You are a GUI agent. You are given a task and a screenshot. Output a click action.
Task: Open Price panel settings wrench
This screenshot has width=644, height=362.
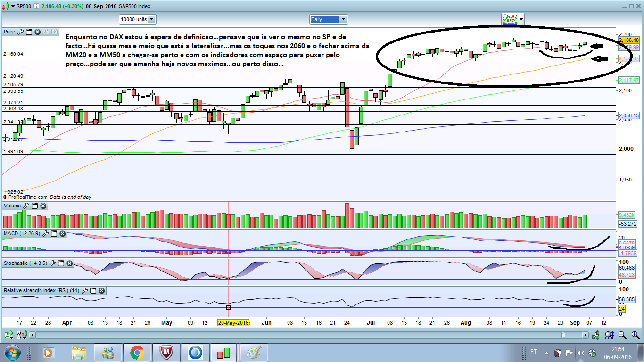click(20, 32)
